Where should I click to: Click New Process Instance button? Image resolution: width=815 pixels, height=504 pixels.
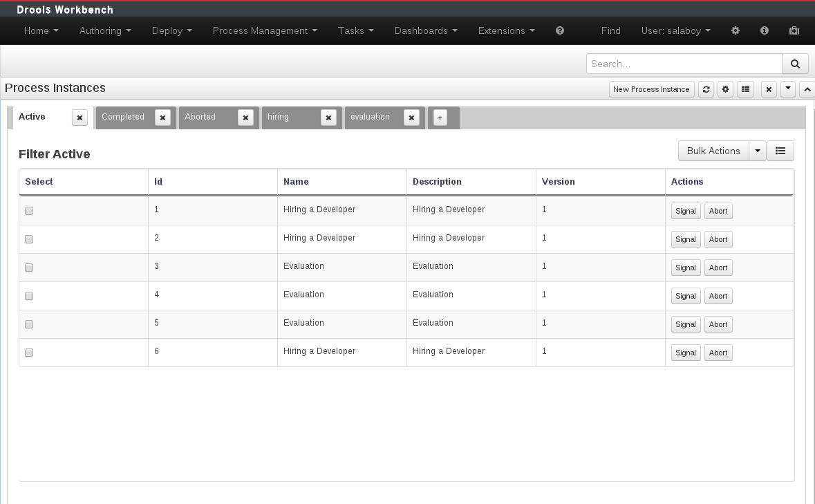click(x=651, y=89)
